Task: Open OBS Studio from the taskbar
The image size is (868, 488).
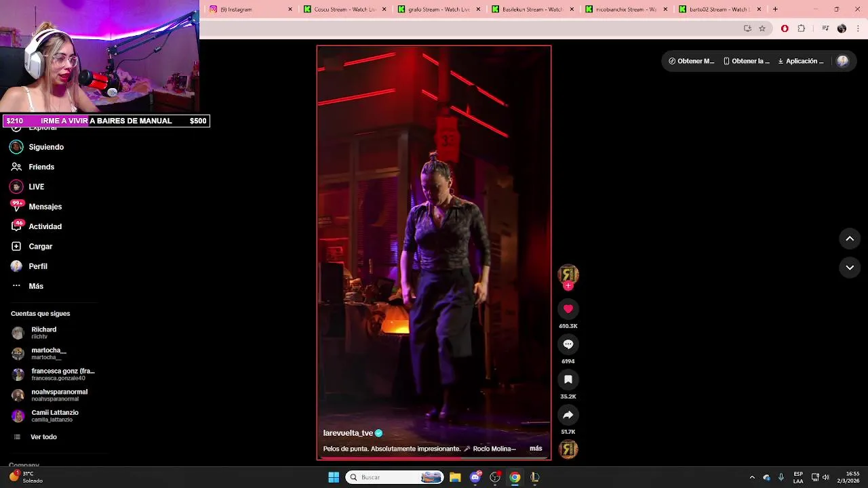Action: coord(495,477)
